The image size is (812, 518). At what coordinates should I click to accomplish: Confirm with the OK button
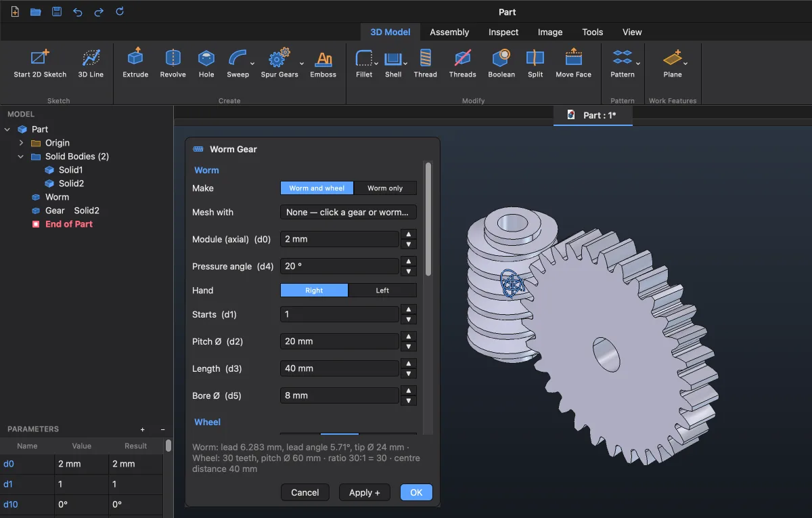[416, 492]
